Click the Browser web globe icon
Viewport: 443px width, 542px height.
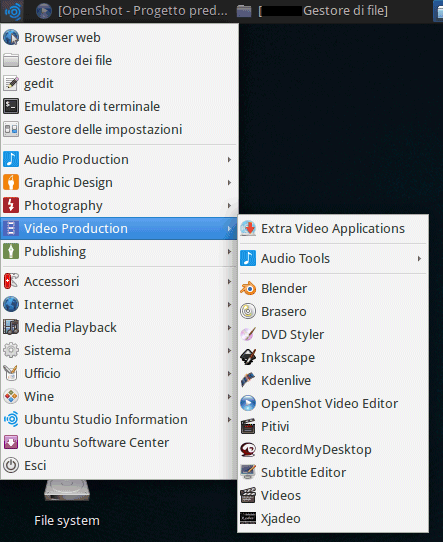[11, 37]
